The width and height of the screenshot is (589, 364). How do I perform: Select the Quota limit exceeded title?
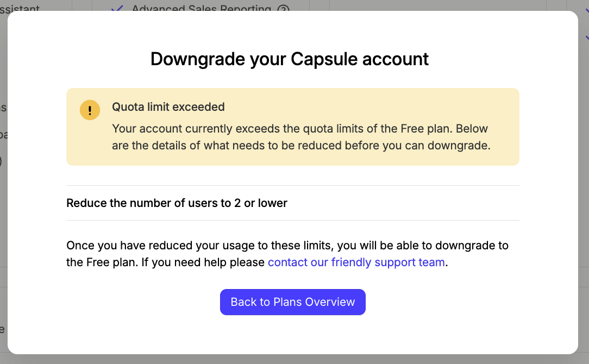[x=168, y=107]
